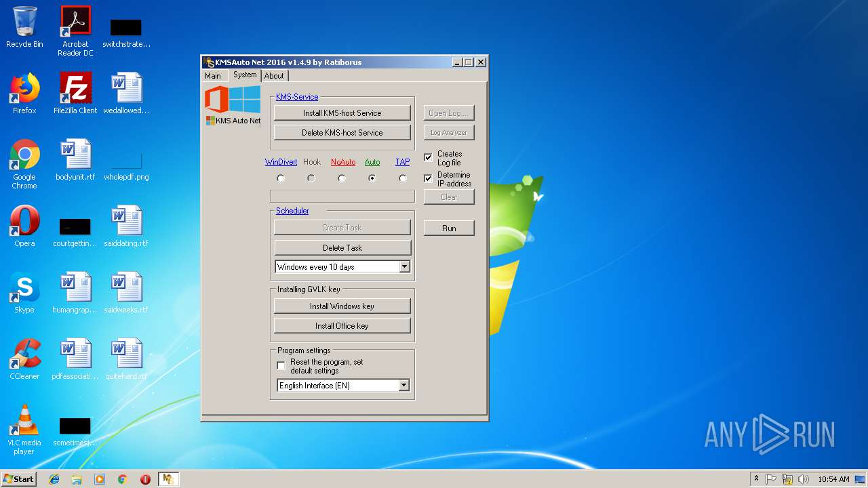Select the Hook radio button

[x=311, y=178]
